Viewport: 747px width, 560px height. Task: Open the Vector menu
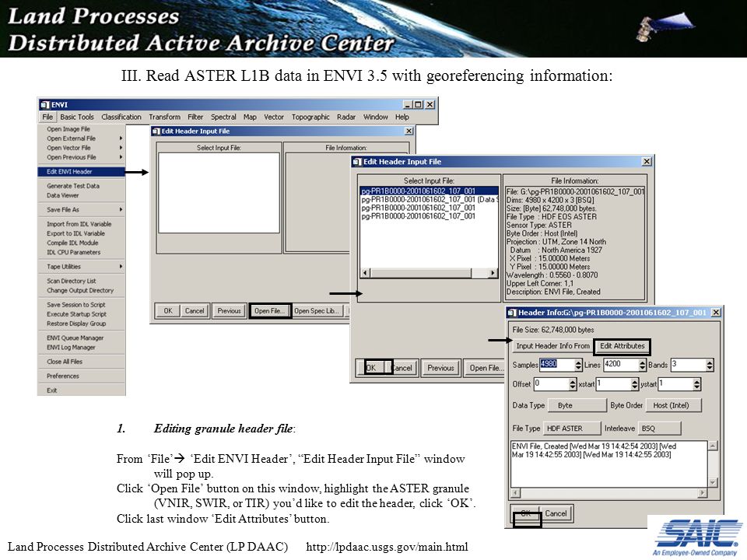[274, 117]
